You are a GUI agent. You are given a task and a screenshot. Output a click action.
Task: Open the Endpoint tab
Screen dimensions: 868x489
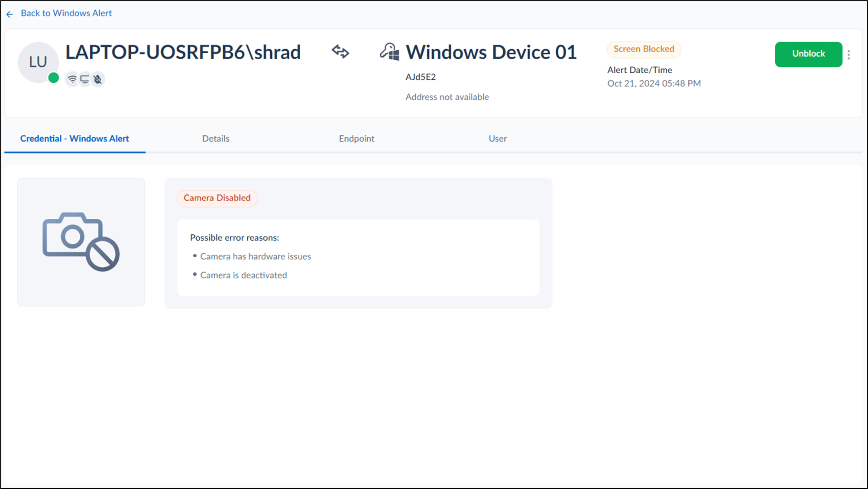tap(356, 139)
